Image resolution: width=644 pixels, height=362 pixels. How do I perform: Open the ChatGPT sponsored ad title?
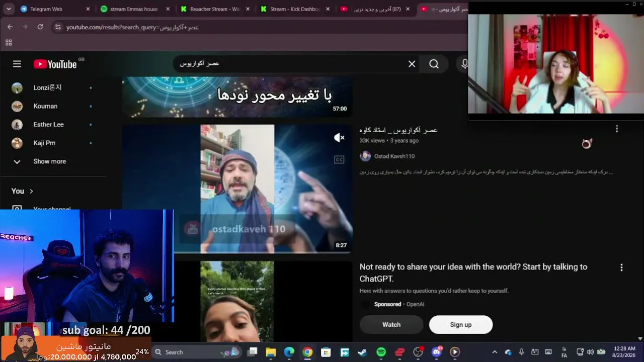pos(473,273)
